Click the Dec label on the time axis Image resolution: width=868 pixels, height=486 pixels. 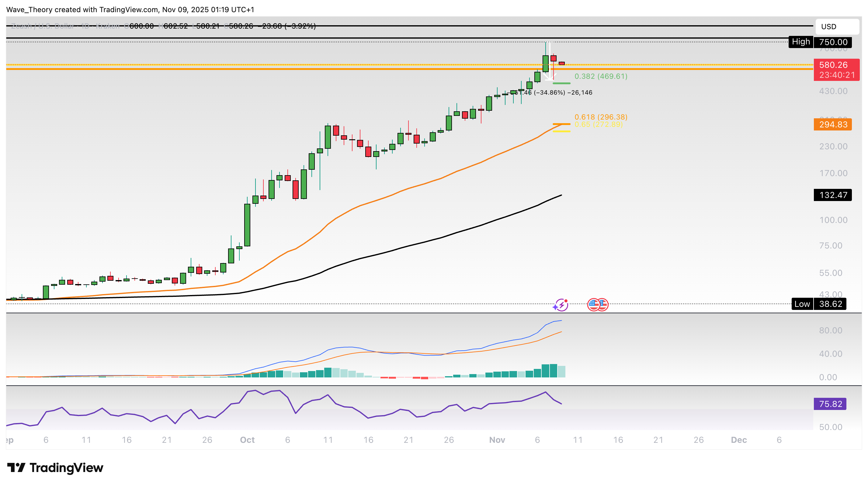pyautogui.click(x=739, y=440)
